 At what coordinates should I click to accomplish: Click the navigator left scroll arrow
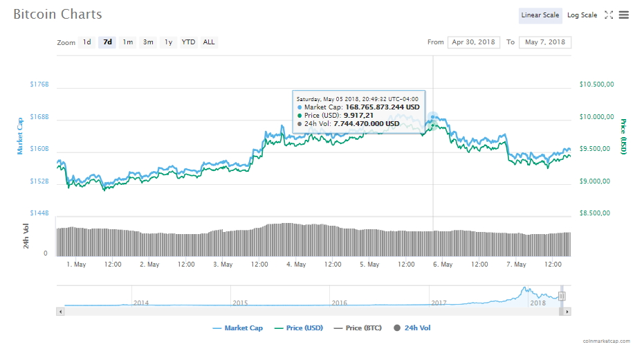click(60, 312)
